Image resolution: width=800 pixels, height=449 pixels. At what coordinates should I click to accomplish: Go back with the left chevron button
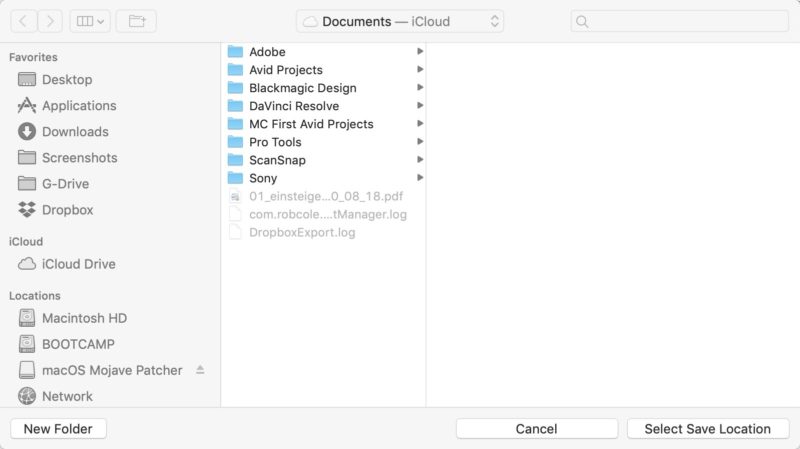(x=23, y=21)
